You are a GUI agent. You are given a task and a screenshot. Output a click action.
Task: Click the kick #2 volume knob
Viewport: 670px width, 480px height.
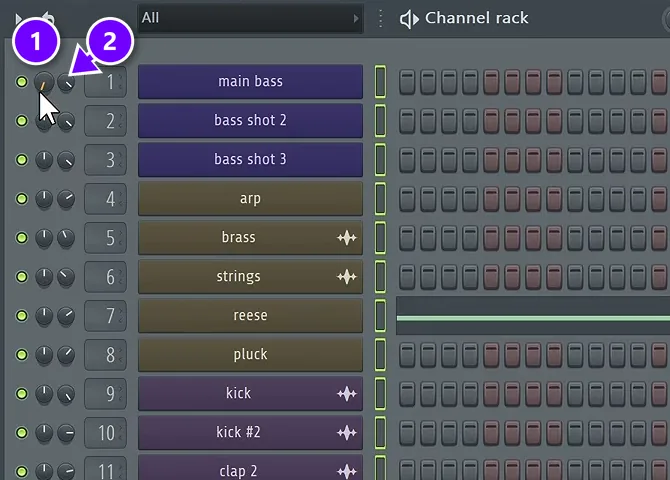point(66,433)
